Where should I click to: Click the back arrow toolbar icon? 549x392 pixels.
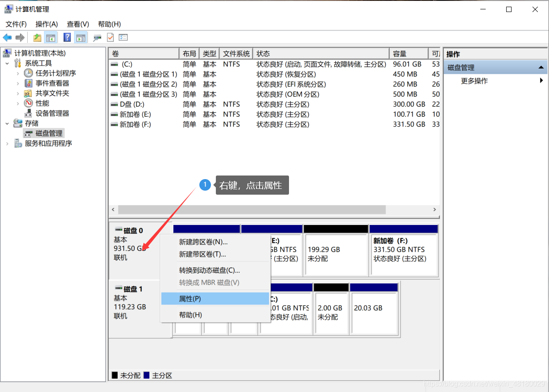click(7, 38)
